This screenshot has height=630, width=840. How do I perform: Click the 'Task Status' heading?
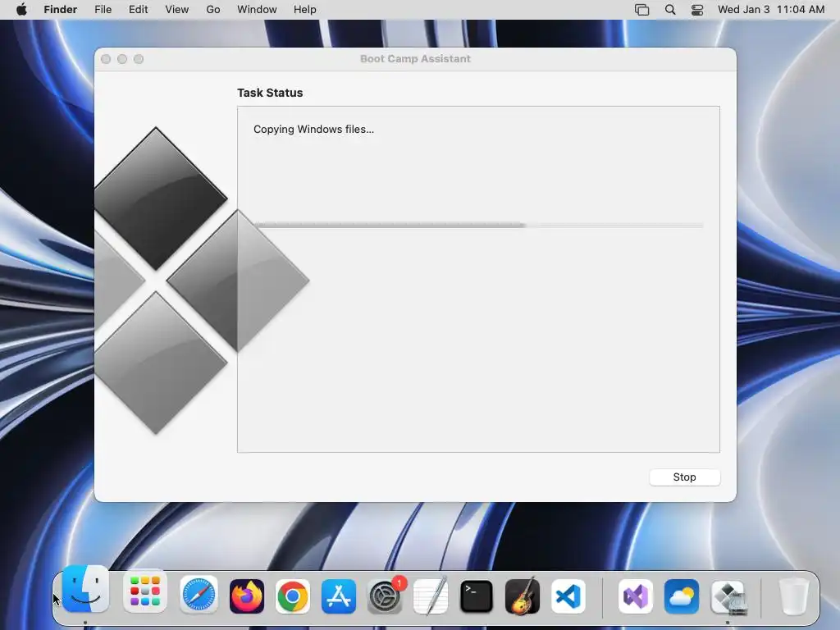click(x=270, y=93)
